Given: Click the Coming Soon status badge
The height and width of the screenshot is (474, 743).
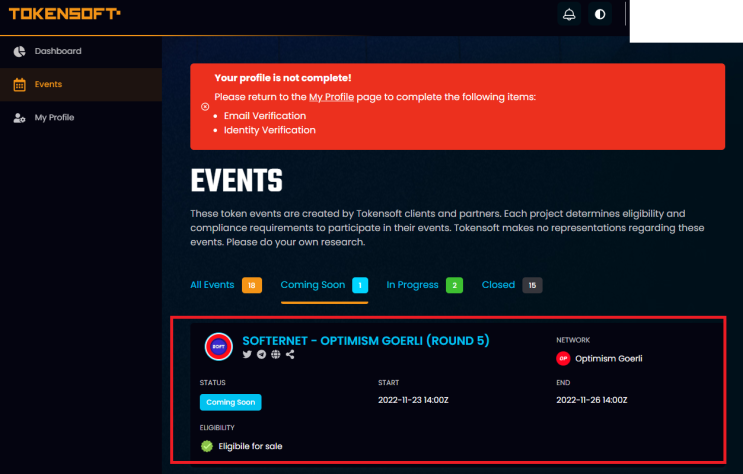Looking at the screenshot, I should pos(230,402).
